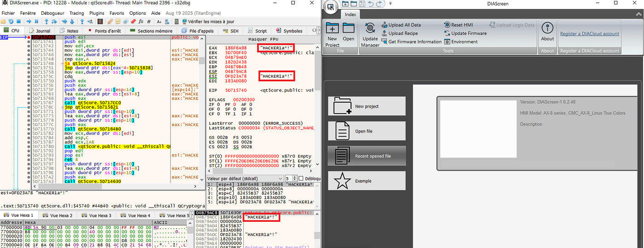This screenshot has height=248, width=644.
Task: Switch to the Points d'arrêt tab
Action: tap(103, 31)
